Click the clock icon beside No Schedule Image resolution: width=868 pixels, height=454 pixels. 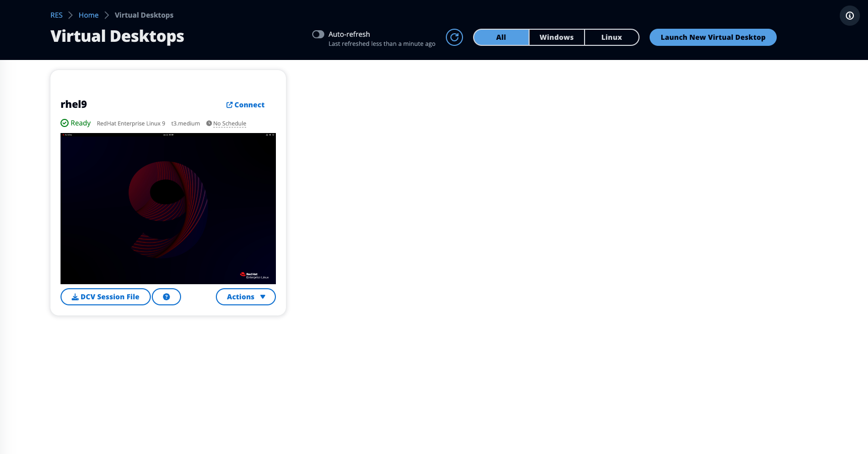coord(208,123)
